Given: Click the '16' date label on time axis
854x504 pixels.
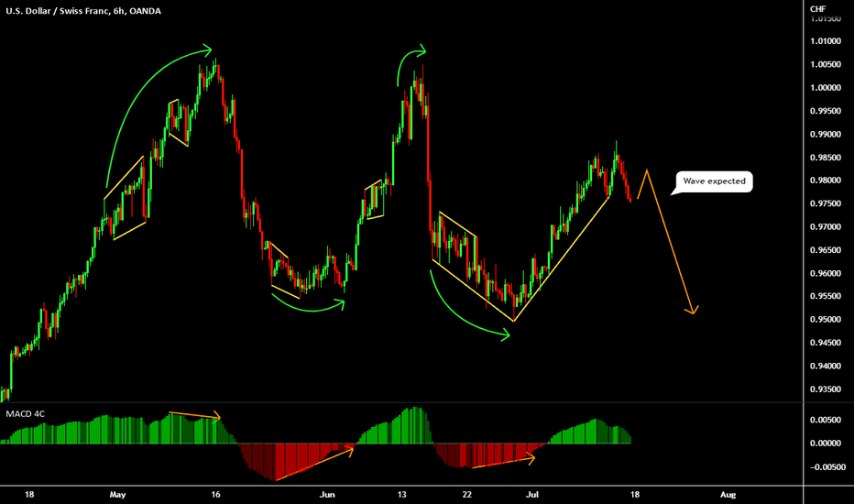Looking at the screenshot, I should point(215,495).
